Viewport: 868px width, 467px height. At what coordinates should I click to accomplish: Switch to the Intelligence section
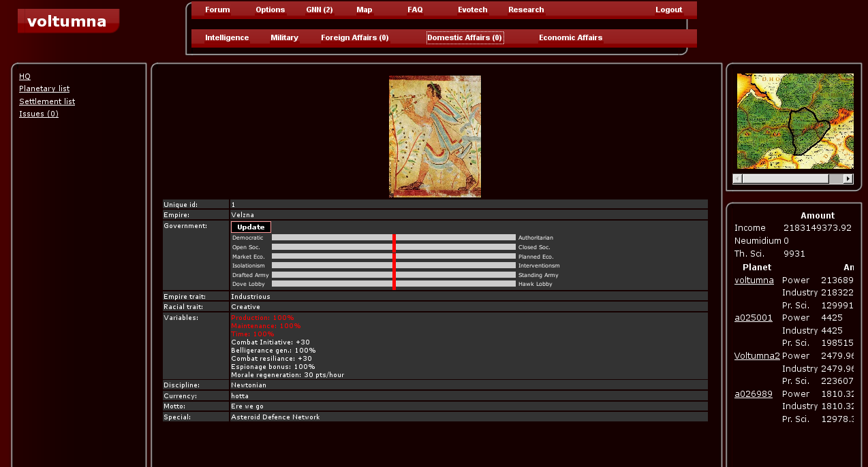click(227, 37)
